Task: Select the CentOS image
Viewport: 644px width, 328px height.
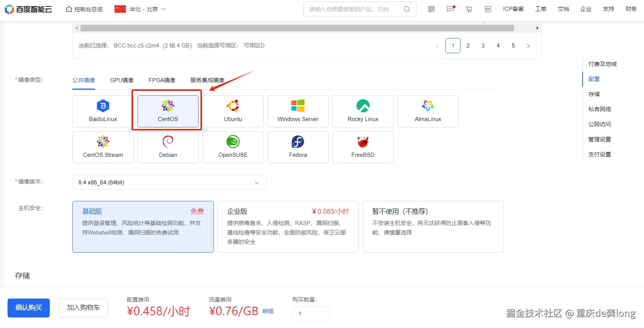Action: [x=168, y=111]
